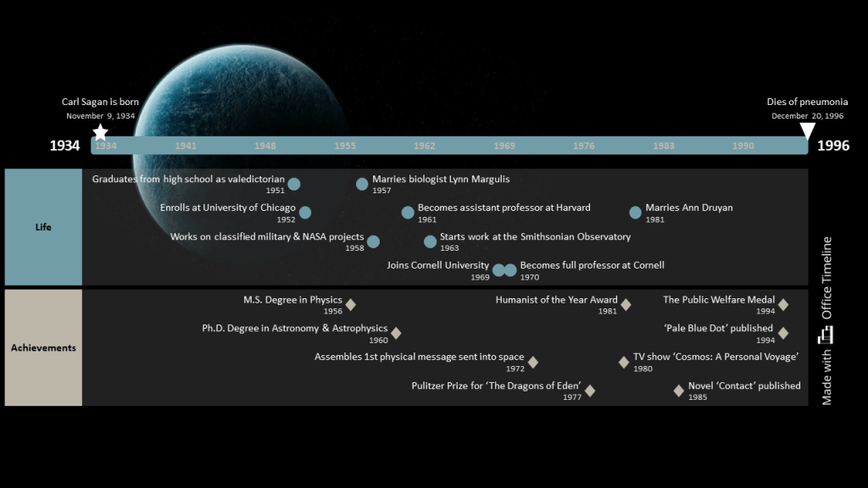Click the milestone dot for 'Marries Ann Druyan'
Screen dimensions: 868x488
635,212
